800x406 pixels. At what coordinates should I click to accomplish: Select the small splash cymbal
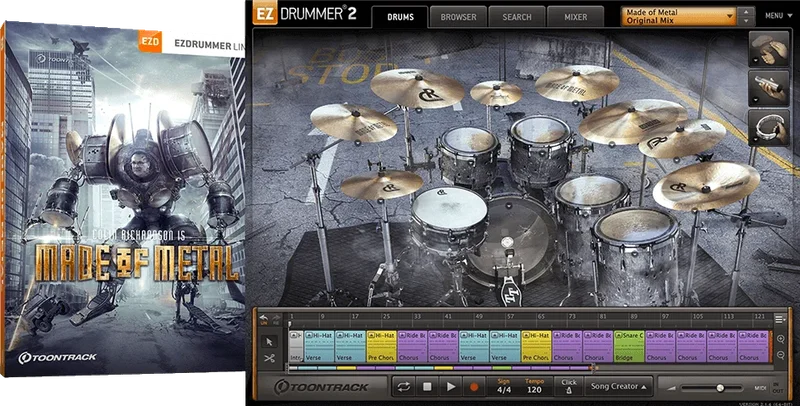495,93
